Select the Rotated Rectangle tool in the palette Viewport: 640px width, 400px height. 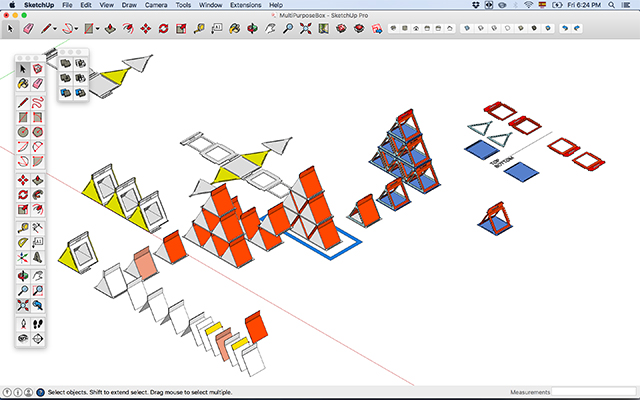point(38,118)
